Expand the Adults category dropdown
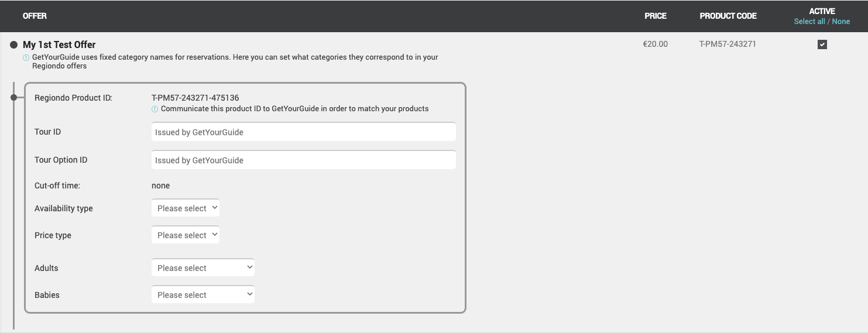 pyautogui.click(x=203, y=267)
